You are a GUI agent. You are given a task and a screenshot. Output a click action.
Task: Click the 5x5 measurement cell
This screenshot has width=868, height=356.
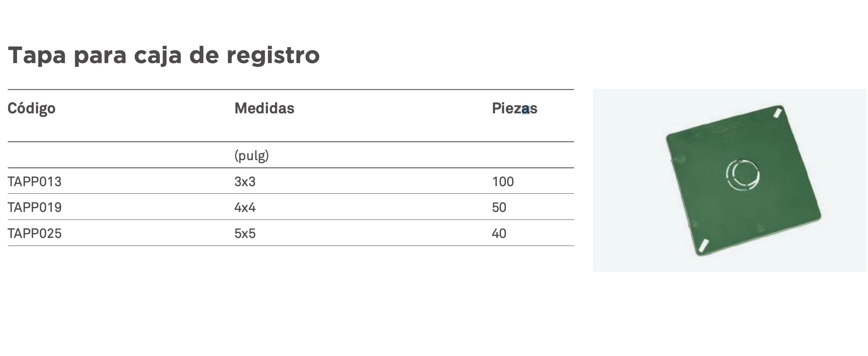click(x=245, y=233)
